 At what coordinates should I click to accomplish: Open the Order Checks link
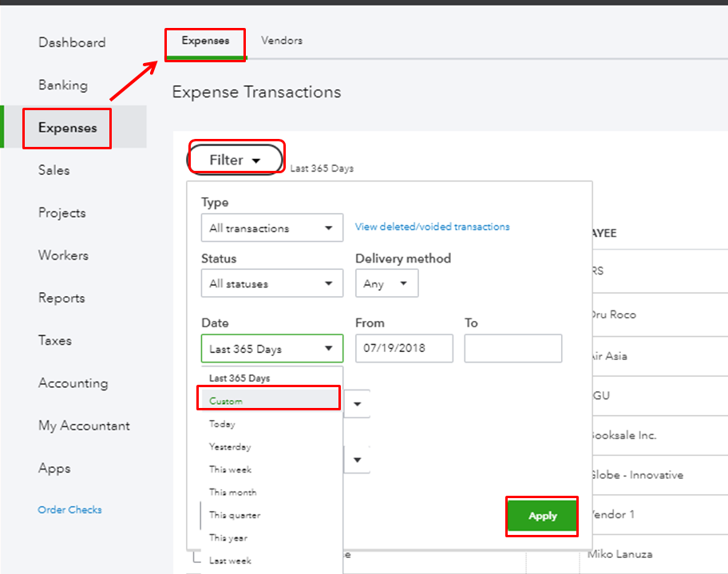pos(69,509)
